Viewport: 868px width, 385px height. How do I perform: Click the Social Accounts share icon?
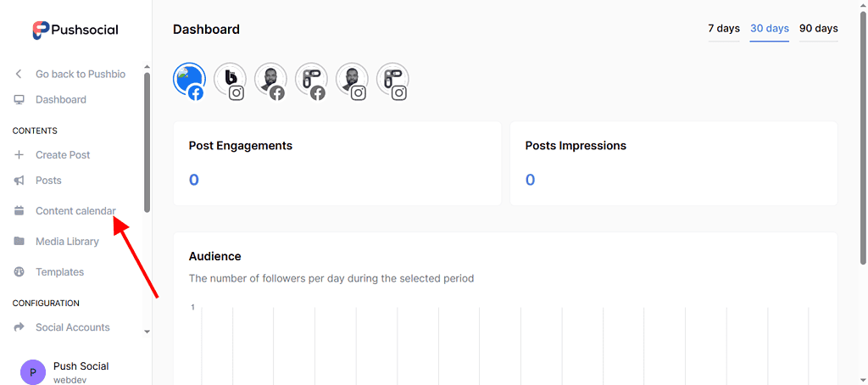tap(19, 327)
